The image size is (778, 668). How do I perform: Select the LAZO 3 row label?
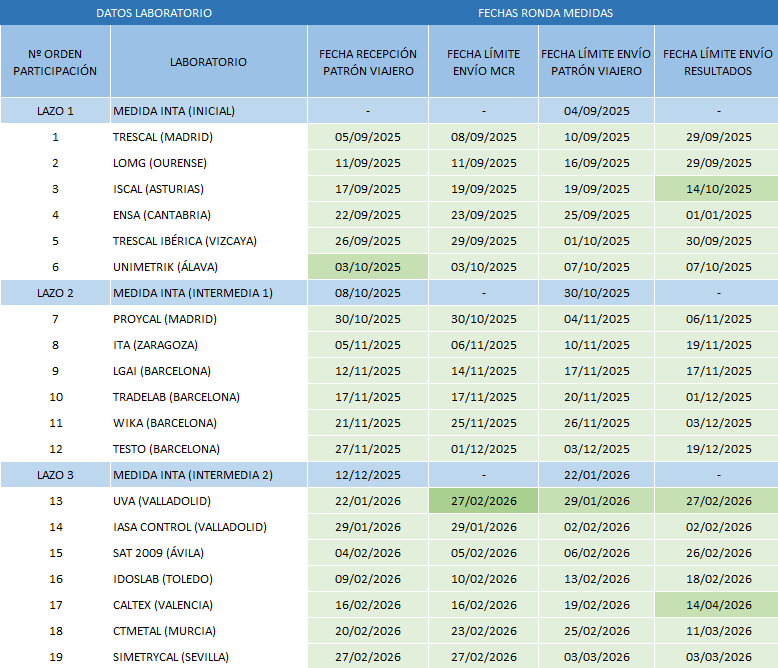[55, 475]
